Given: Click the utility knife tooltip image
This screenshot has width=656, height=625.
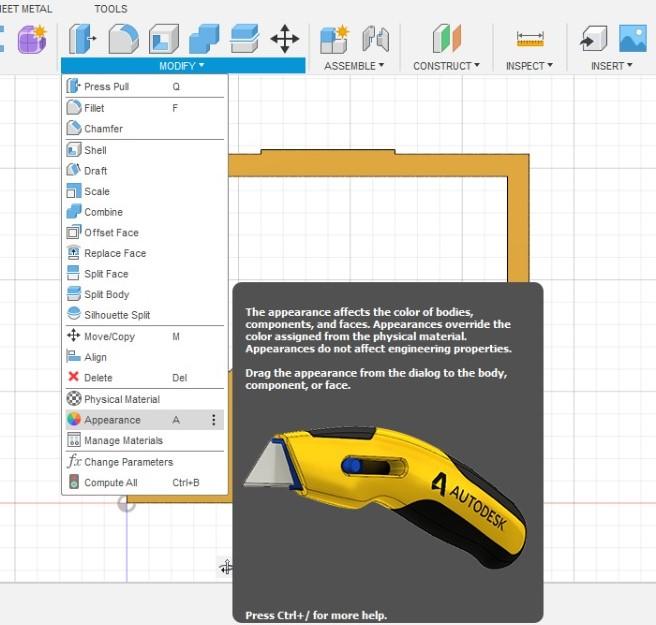Looking at the screenshot, I should [x=385, y=497].
